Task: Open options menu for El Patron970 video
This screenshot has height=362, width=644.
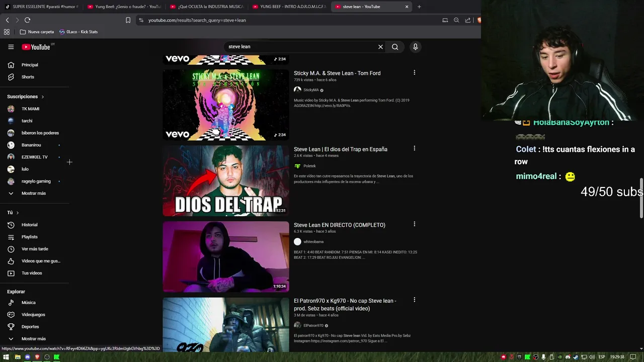Action: tap(414, 300)
